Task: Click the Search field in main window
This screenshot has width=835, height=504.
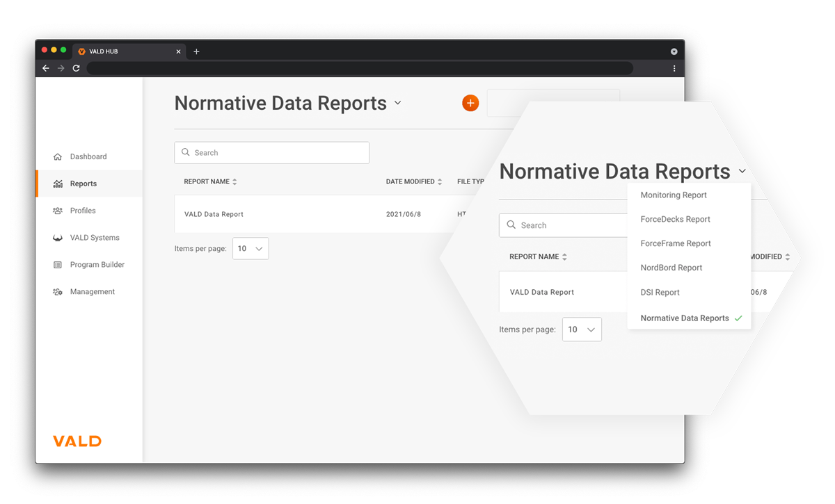Action: pyautogui.click(x=271, y=153)
